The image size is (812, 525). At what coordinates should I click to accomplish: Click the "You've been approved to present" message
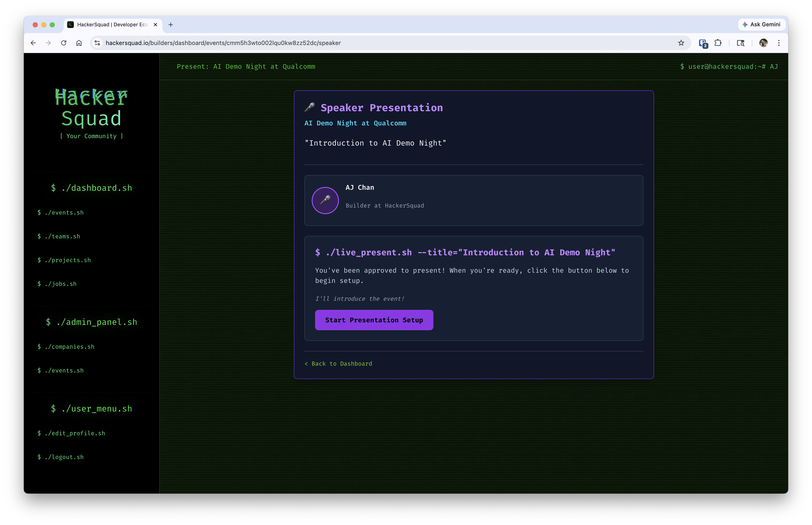pos(472,275)
